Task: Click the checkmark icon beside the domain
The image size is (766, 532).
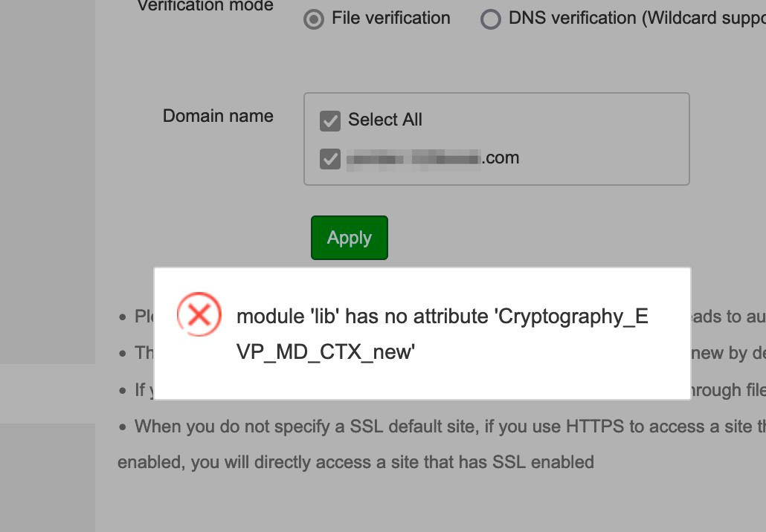Action: pyautogui.click(x=329, y=158)
